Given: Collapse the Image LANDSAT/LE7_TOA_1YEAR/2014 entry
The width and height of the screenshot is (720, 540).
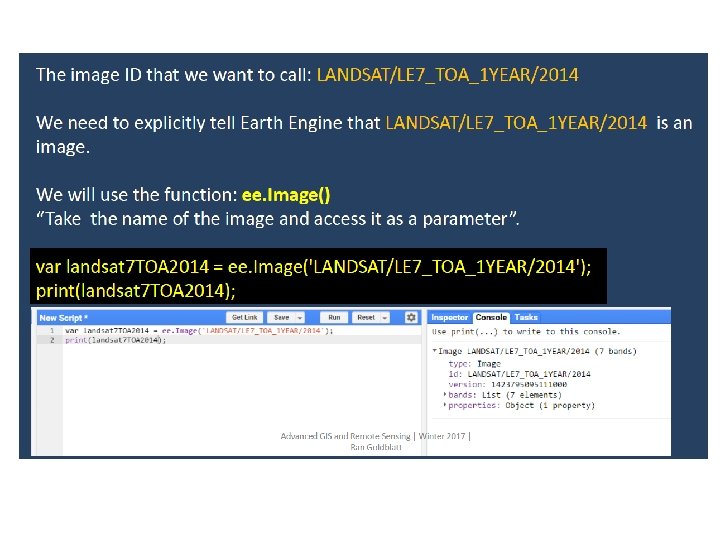Looking at the screenshot, I should point(434,351).
